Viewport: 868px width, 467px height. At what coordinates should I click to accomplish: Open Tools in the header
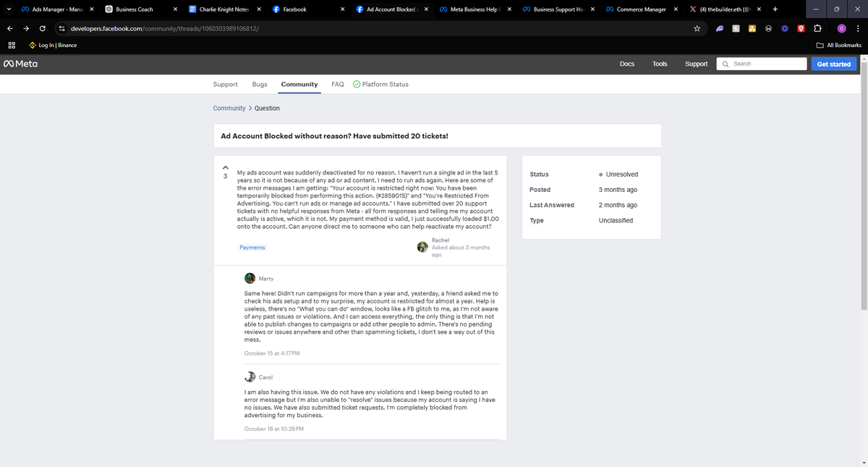pyautogui.click(x=660, y=64)
